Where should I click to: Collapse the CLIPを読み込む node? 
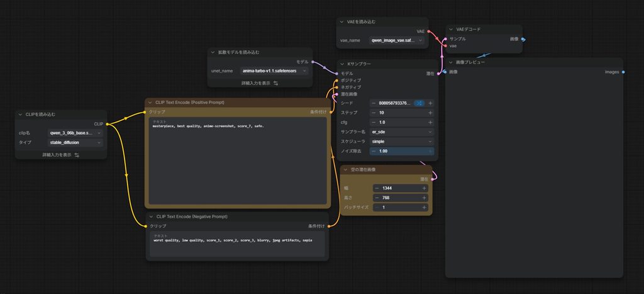click(21, 115)
